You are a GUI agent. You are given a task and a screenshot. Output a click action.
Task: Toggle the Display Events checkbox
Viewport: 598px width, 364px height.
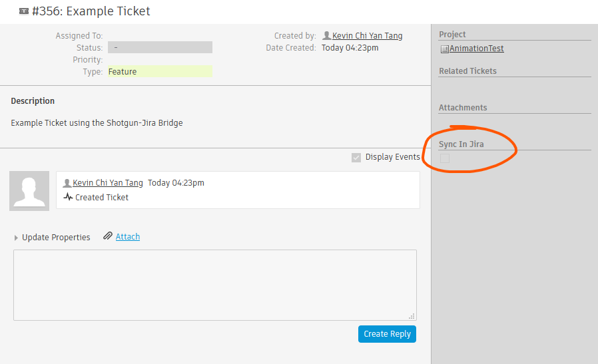pos(356,157)
